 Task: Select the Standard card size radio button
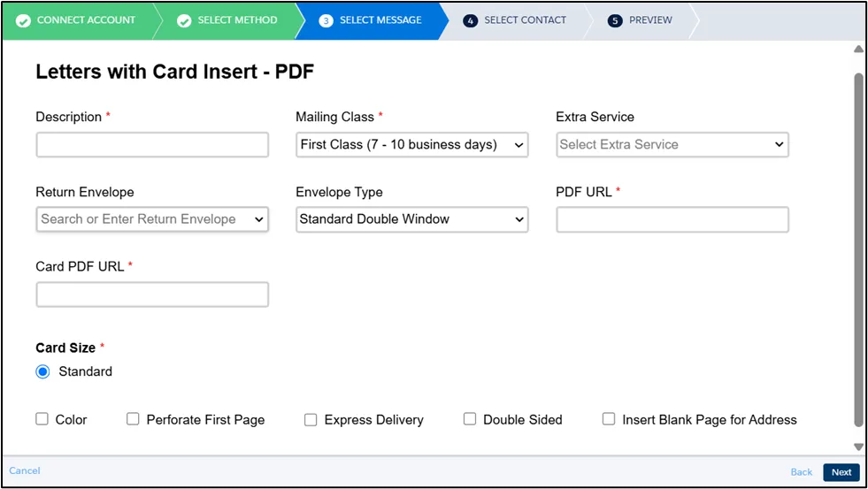(x=42, y=372)
